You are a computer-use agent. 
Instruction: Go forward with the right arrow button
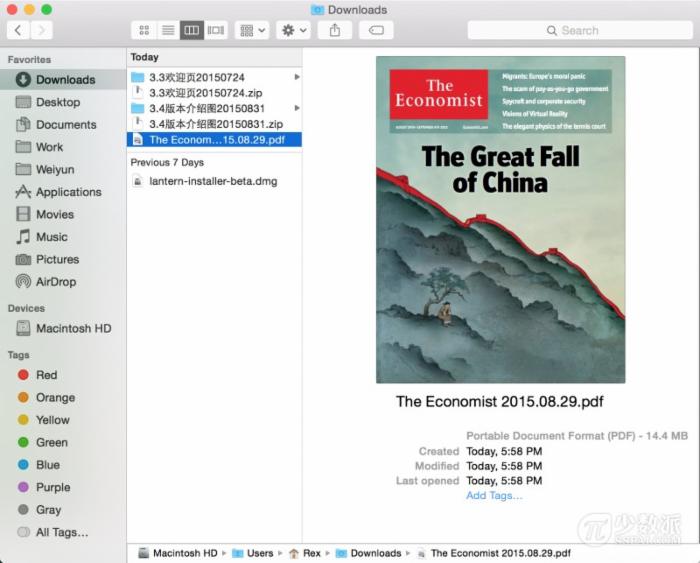(42, 30)
